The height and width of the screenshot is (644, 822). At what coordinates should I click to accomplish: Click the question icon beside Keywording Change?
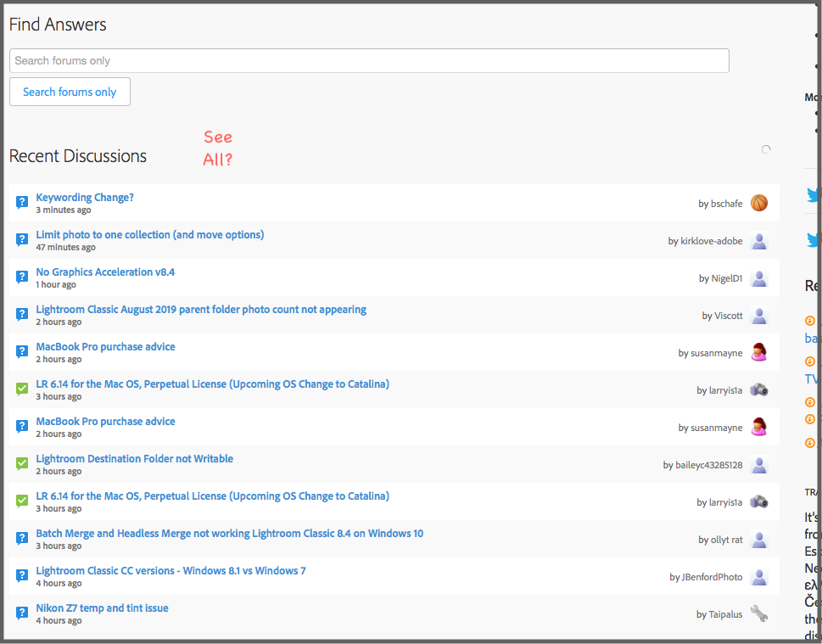pyautogui.click(x=21, y=203)
